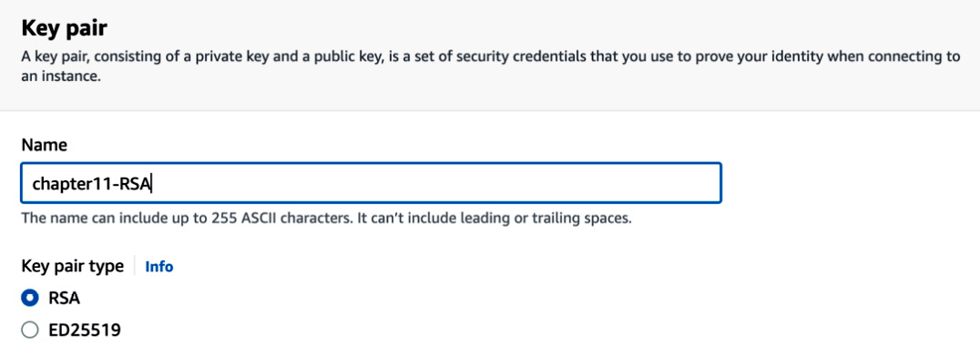The height and width of the screenshot is (357, 980).
Task: Click the word "chapter11" in the Name field
Action: coord(71,184)
